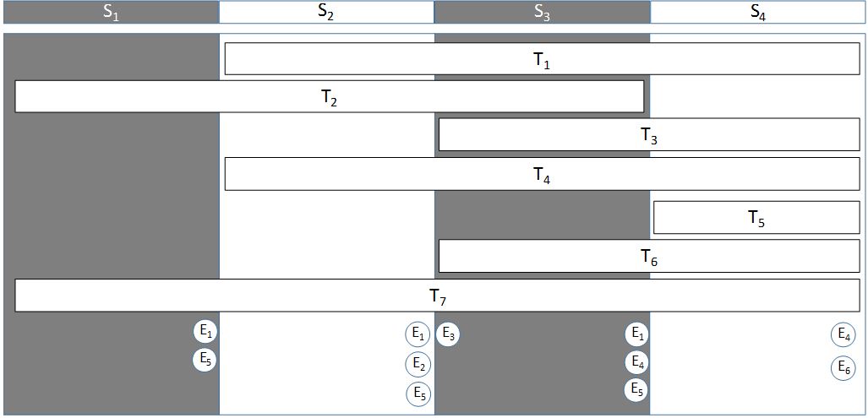
Task: Switch to the S2 column header
Action: click(326, 12)
